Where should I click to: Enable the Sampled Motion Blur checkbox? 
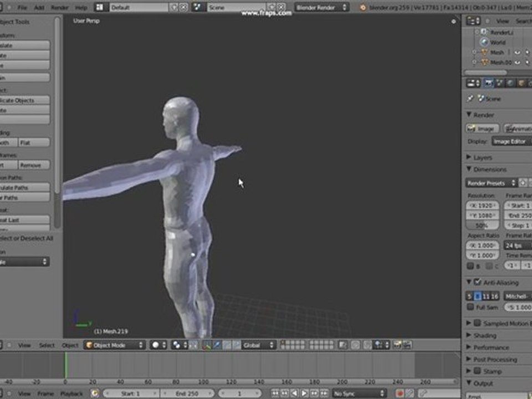tap(477, 323)
